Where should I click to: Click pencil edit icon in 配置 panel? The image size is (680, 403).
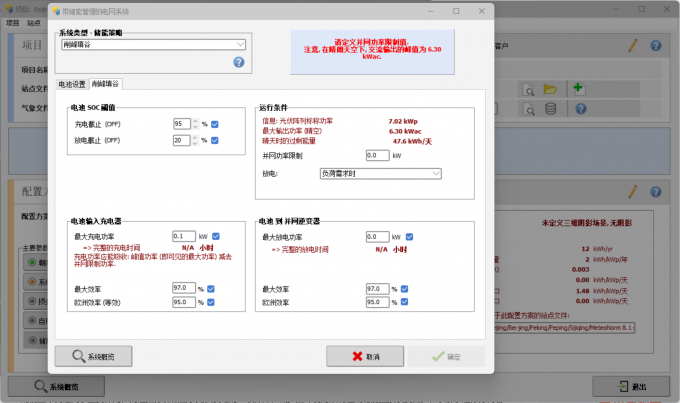click(633, 191)
